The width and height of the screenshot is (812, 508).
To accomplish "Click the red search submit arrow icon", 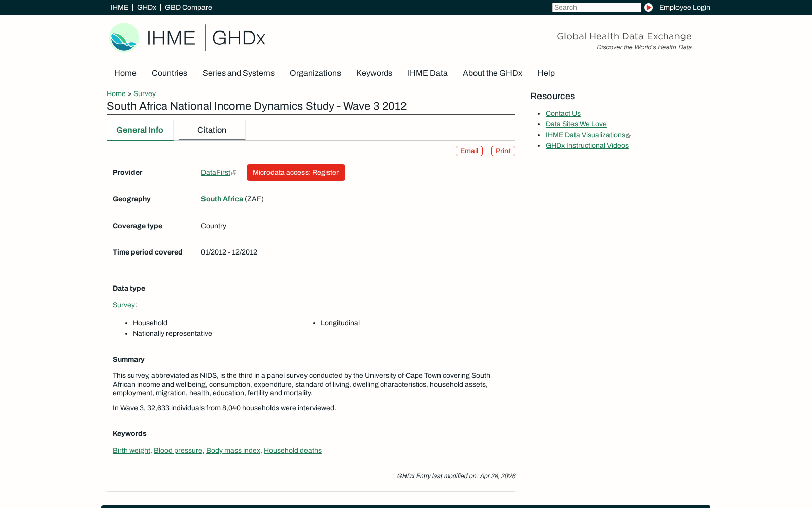I will (x=648, y=7).
